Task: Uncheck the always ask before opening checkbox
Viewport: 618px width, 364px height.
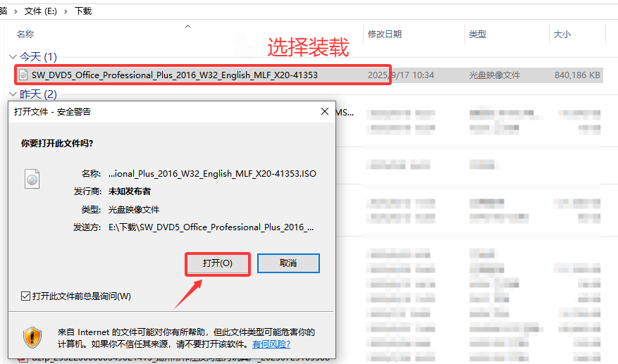Action: point(25,296)
